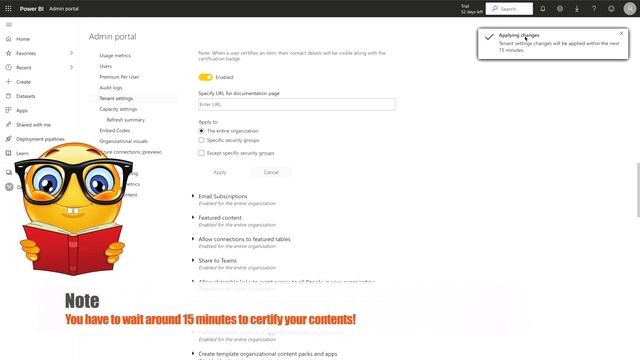Screen dimensions: 640x360
Task: Open Datasets in left navigation
Action: click(x=26, y=96)
